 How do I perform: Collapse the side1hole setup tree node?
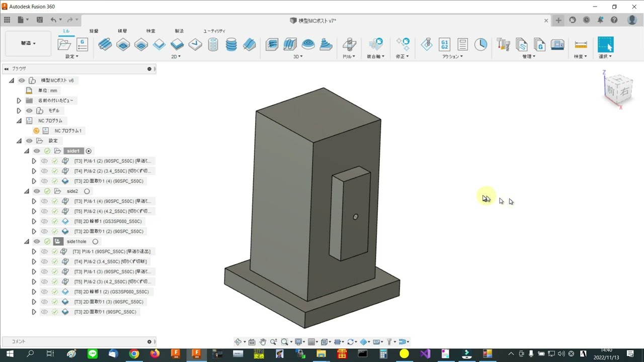(27, 241)
